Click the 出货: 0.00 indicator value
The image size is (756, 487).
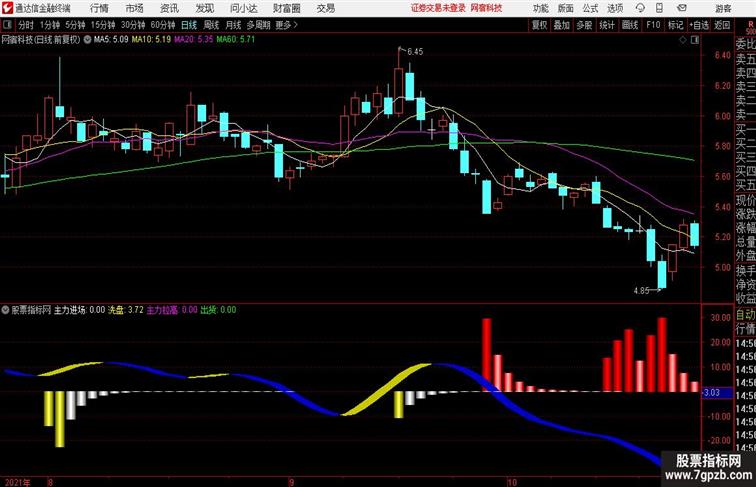click(218, 310)
